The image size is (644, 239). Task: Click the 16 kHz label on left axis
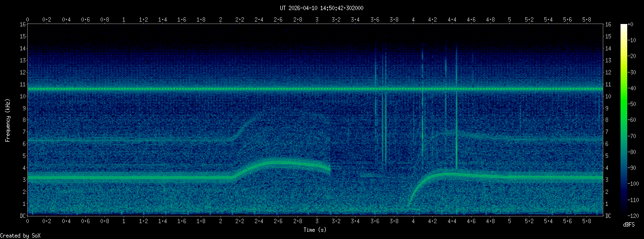(22, 24)
